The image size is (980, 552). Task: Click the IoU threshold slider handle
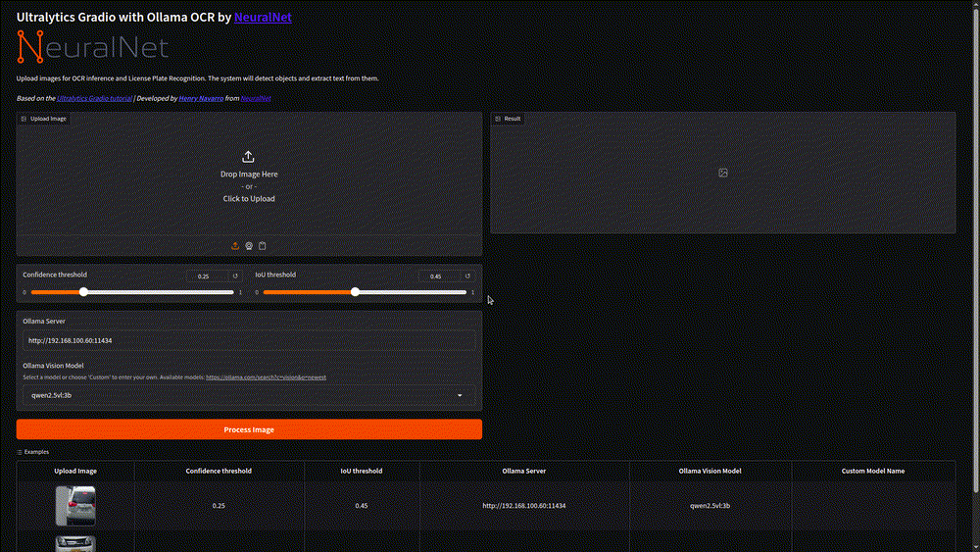tap(355, 292)
